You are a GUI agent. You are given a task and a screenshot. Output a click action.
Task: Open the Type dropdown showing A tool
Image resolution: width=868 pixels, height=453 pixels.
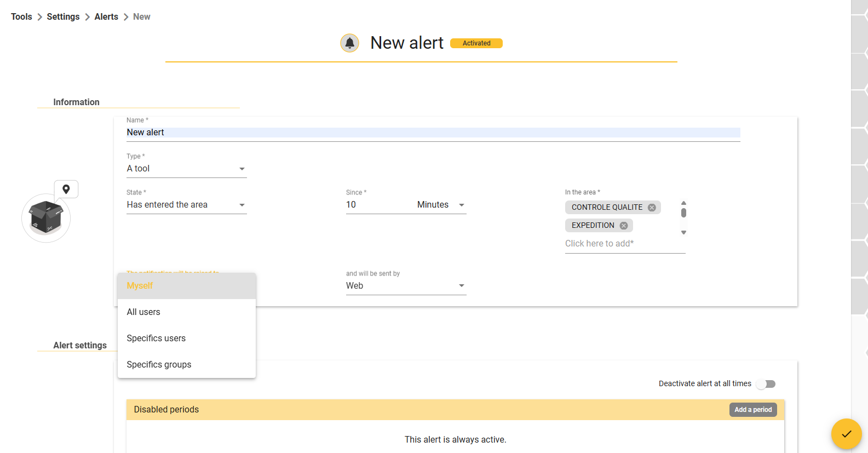point(187,169)
